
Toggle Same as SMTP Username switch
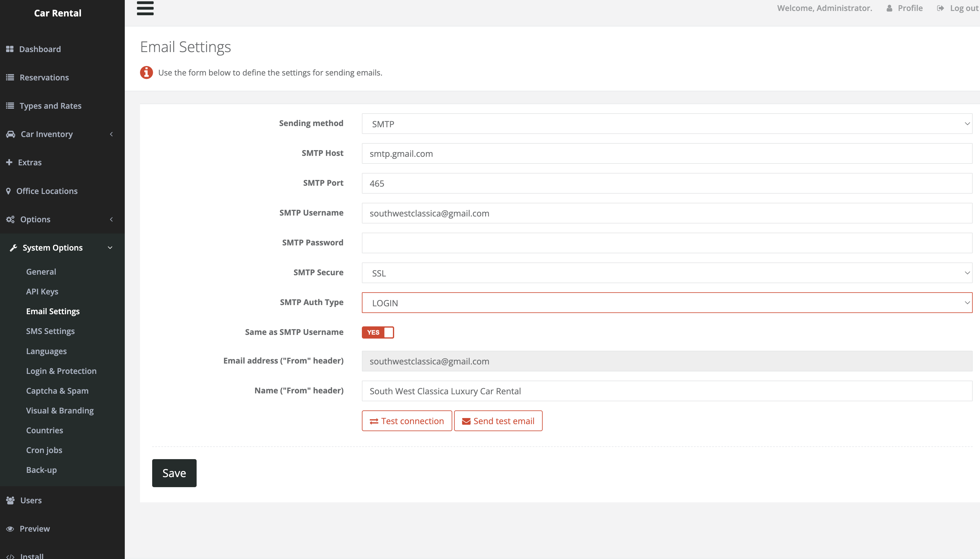click(x=378, y=332)
